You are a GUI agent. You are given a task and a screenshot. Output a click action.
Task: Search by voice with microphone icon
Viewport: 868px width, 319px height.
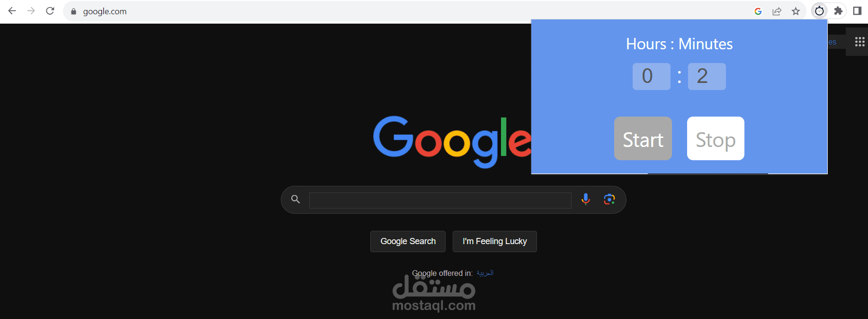coord(586,199)
